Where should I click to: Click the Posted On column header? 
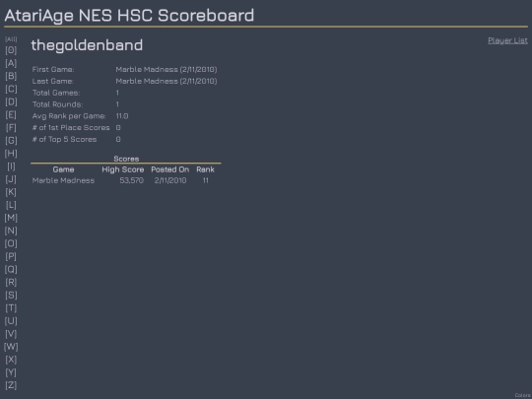click(170, 169)
